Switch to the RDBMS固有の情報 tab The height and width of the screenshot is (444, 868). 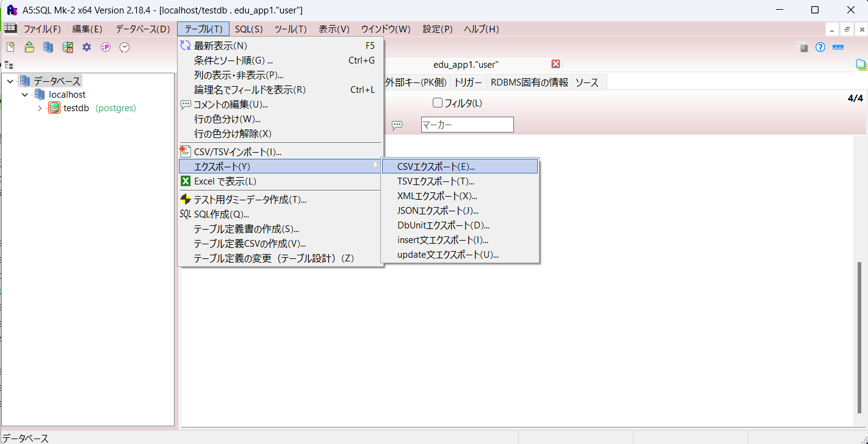click(529, 82)
